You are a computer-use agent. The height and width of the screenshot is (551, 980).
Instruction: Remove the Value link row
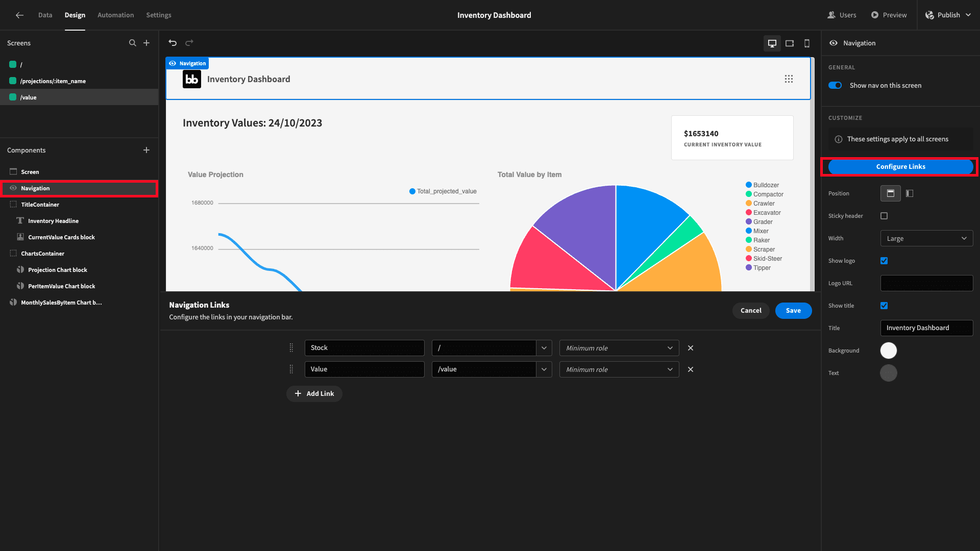[691, 369]
